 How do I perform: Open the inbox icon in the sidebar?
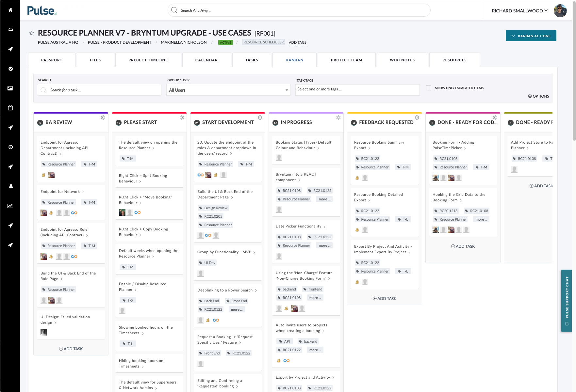[x=10, y=30]
